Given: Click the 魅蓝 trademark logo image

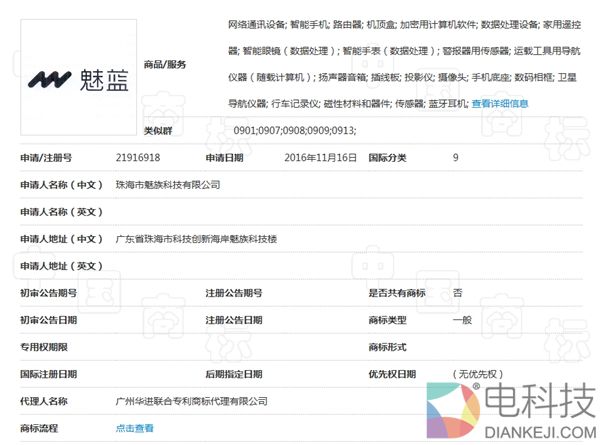Looking at the screenshot, I should click(x=78, y=77).
